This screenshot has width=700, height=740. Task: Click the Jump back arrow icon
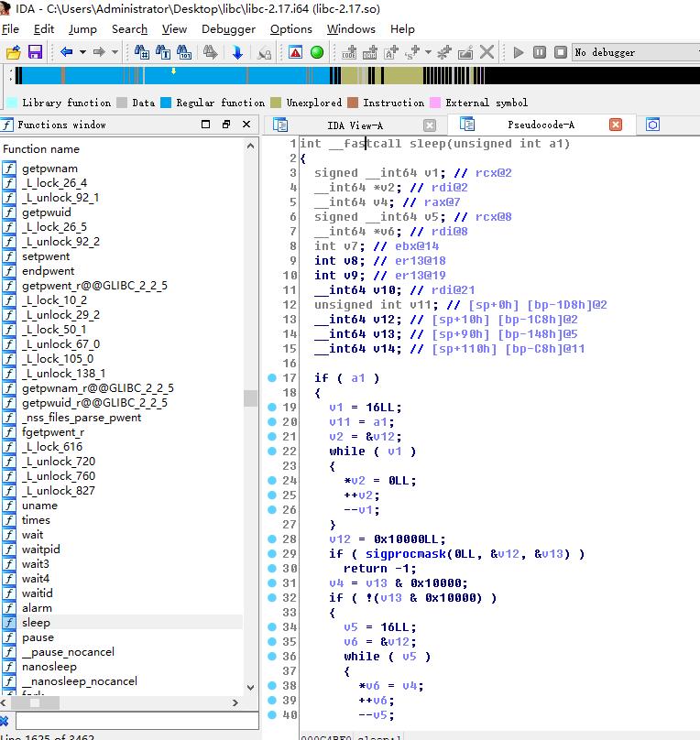coord(66,52)
